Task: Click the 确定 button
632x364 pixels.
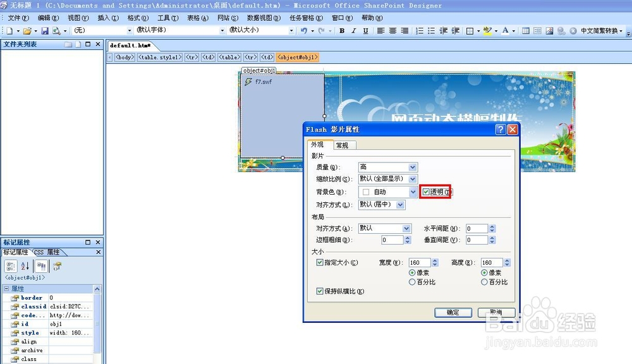Action: tap(453, 312)
